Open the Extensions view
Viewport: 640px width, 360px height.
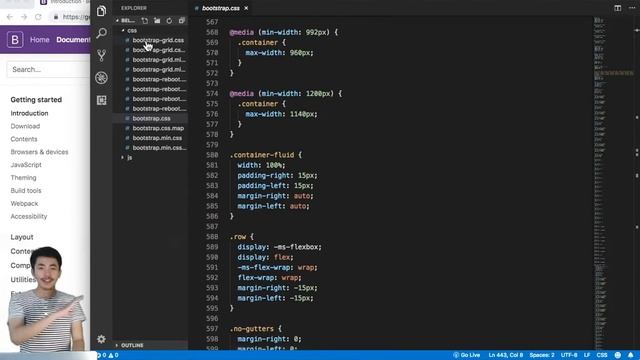(x=101, y=100)
